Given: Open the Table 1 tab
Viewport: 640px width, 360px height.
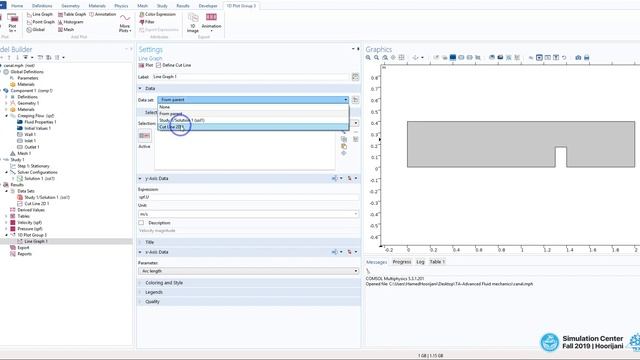Looking at the screenshot, I should click(437, 262).
